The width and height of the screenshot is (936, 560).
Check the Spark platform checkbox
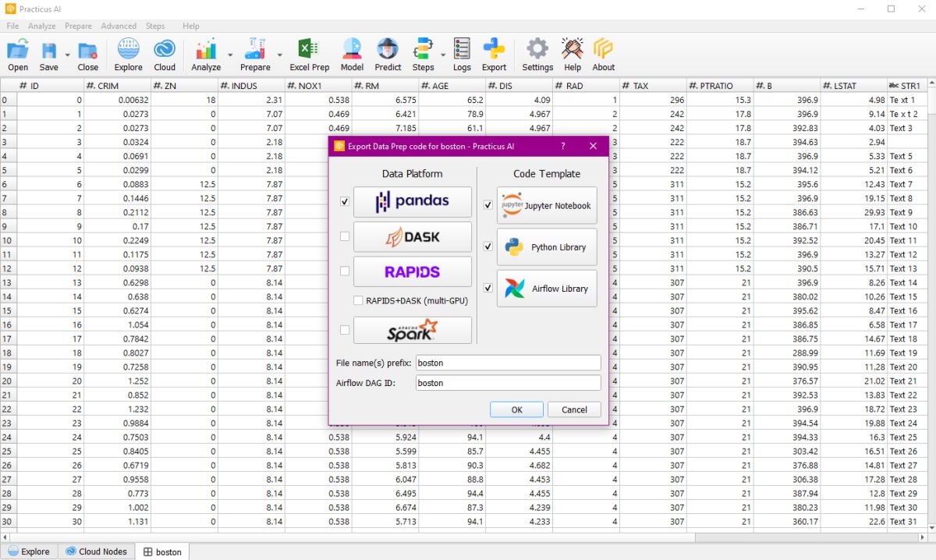point(345,330)
